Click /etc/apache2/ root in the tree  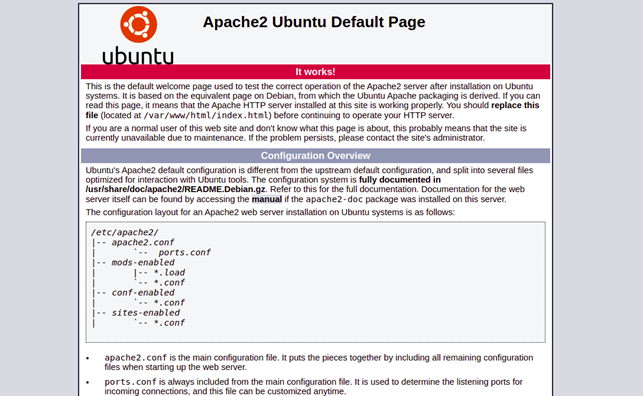[125, 232]
